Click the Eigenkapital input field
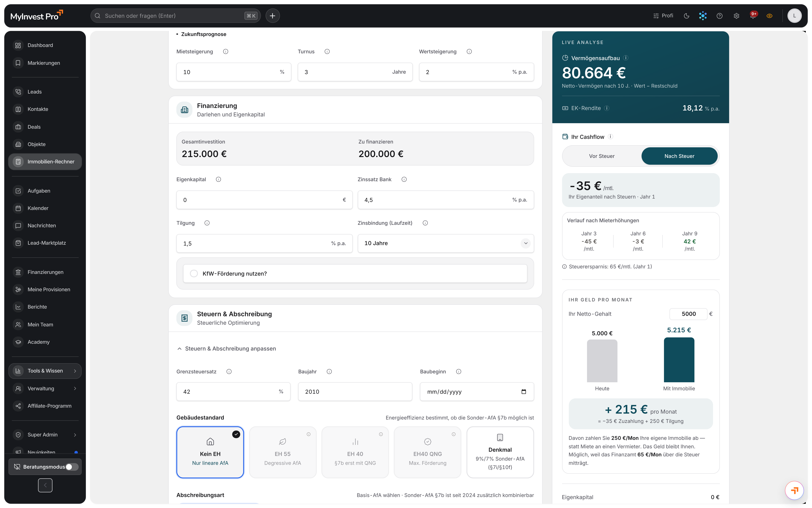This screenshot has height=508, width=812. (x=264, y=200)
